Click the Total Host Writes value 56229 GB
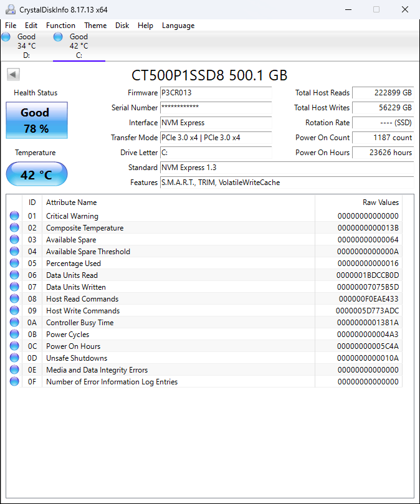Screen dimensions: 420x504 click(383, 107)
